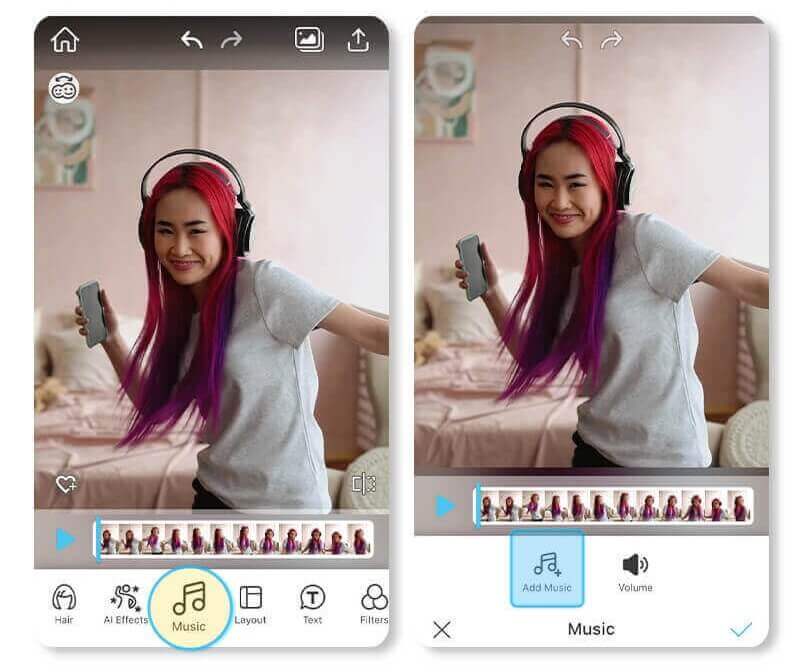Viewport: 800px width, 672px height.
Task: Confirm music changes with checkmark
Action: [741, 629]
